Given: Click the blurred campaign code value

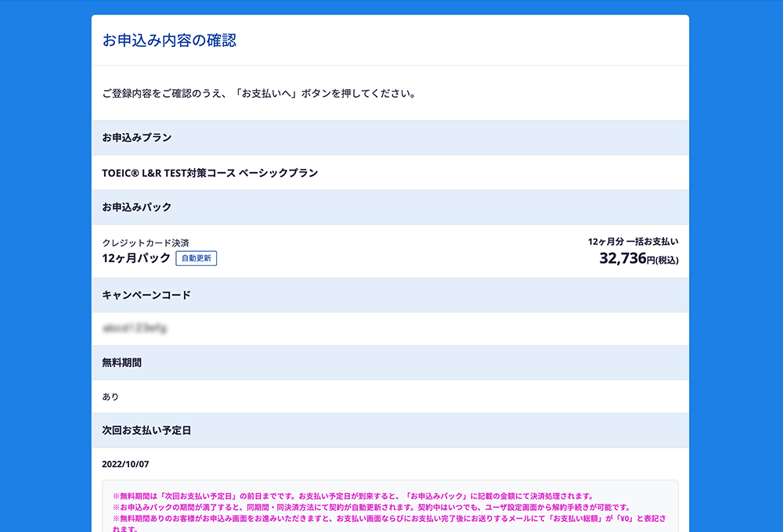Looking at the screenshot, I should (x=134, y=329).
